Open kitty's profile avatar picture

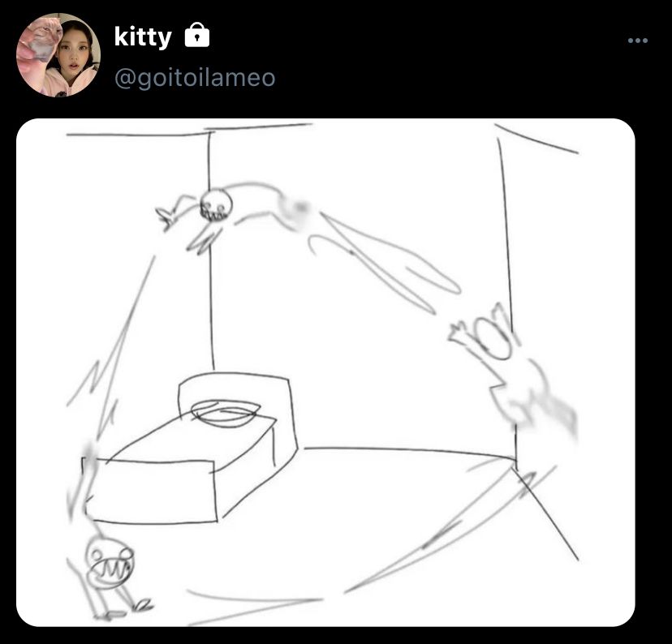click(x=58, y=55)
